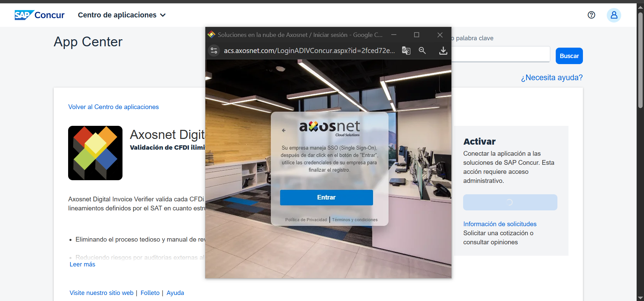Screen dimensions: 644x301
Task: Click the page vertical scrollbar down arrow
Action: click(x=640, y=298)
